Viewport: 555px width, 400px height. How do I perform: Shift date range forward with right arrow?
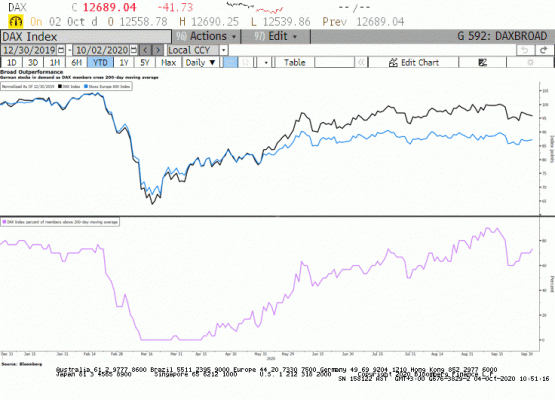(158, 50)
